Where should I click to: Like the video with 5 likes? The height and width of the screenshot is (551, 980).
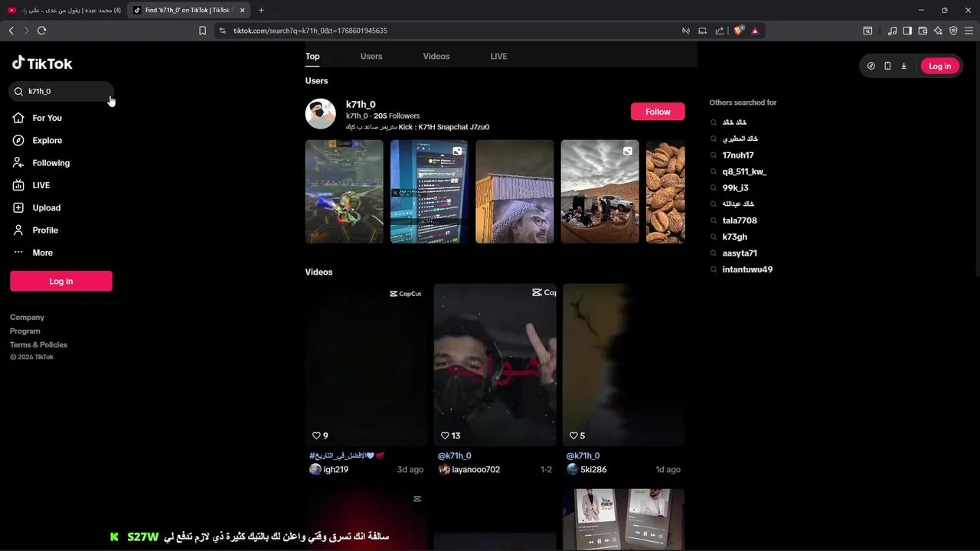coord(573,435)
